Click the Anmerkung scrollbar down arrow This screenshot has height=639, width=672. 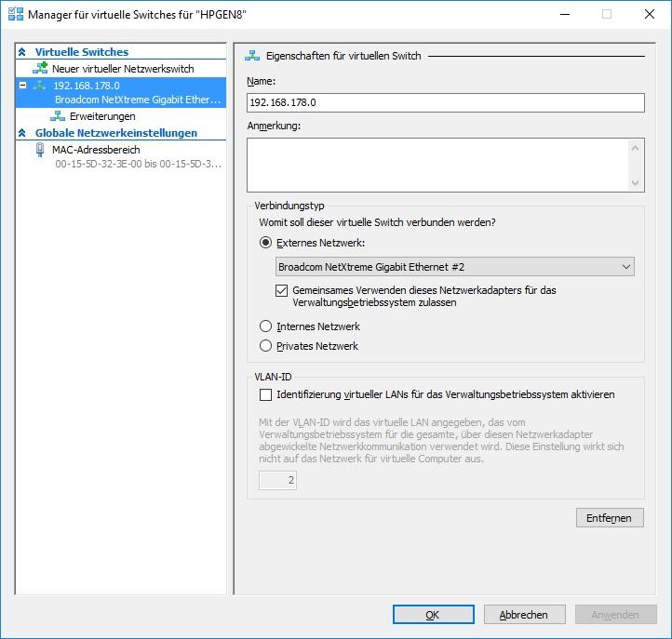[x=635, y=183]
